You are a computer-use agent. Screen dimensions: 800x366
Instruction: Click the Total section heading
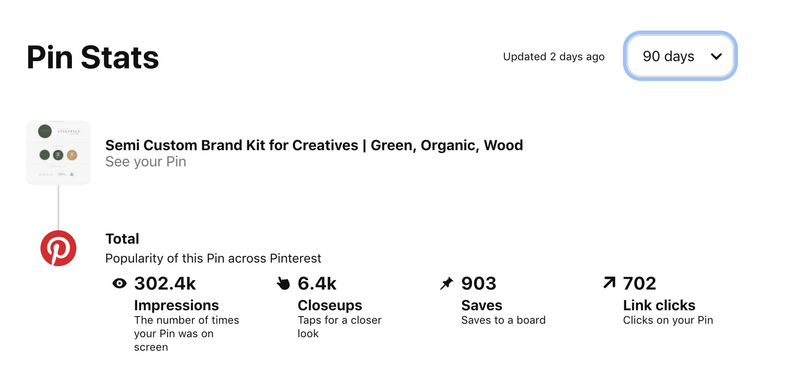click(122, 239)
